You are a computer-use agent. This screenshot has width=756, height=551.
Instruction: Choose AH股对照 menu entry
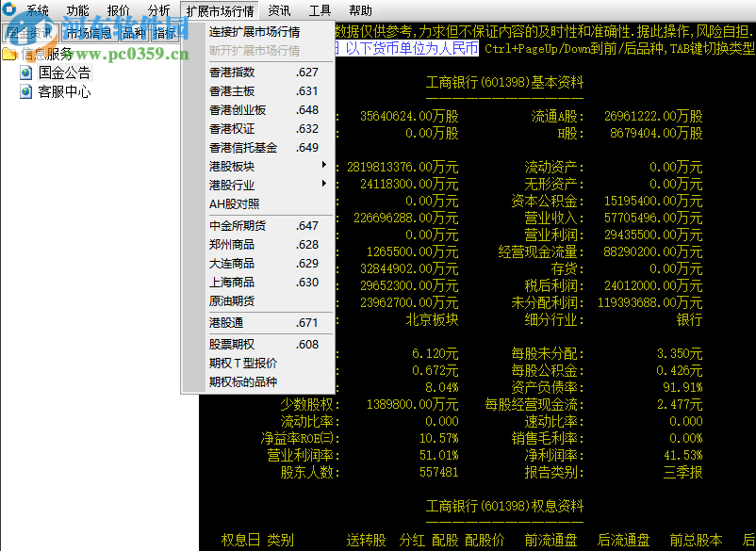(x=258, y=203)
